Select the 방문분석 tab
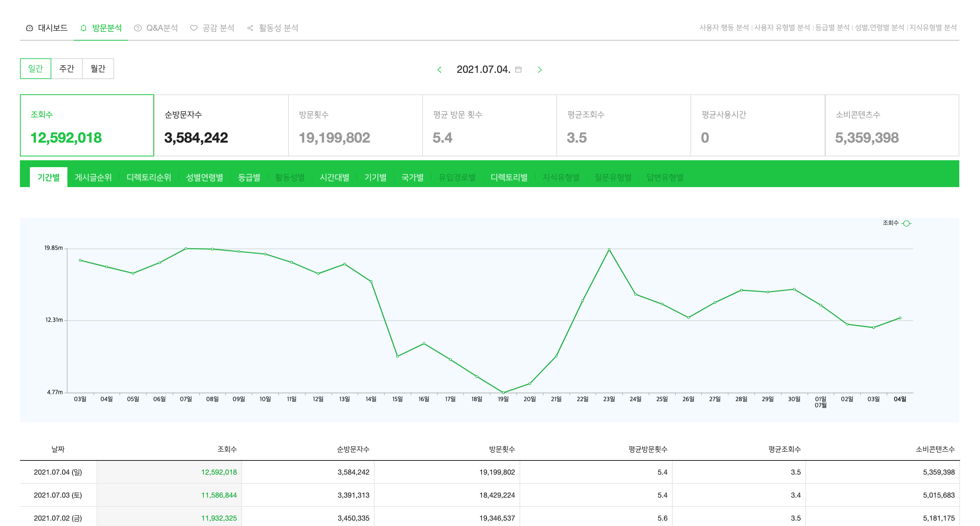Screen dimensions: 980x526 (101, 28)
